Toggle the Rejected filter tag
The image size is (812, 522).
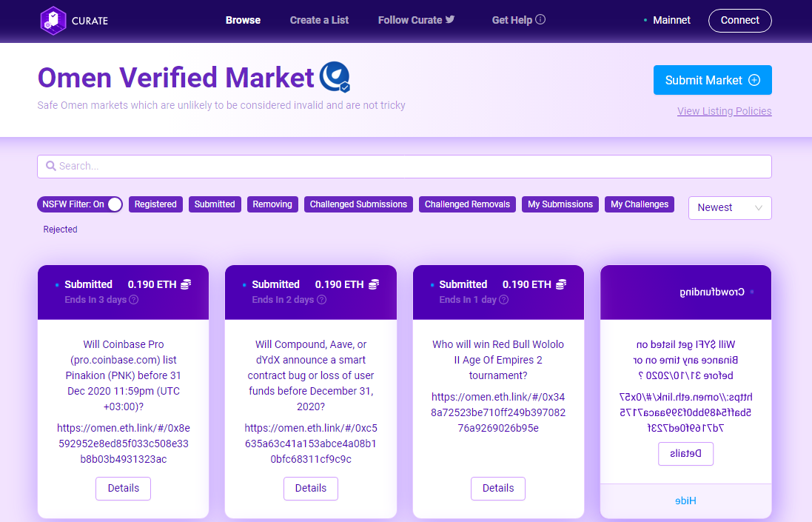(60, 230)
